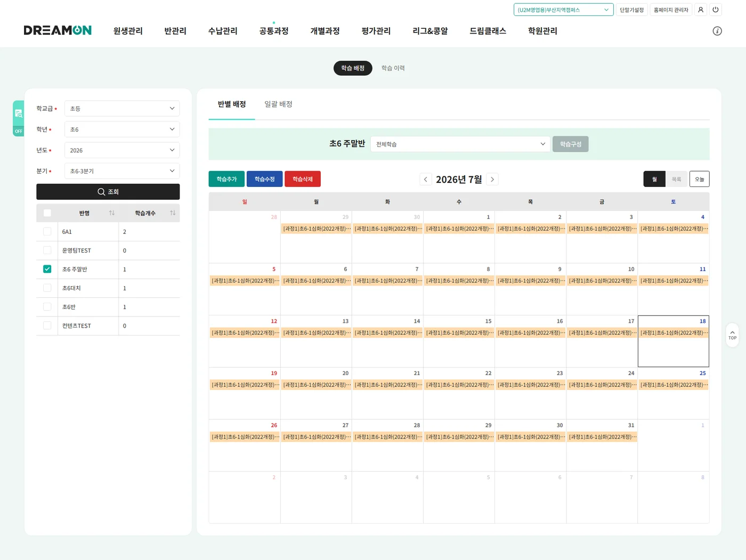Screen dimensions: 746x560
Task: Click the 2026년 7월 calendar title
Action: click(x=459, y=180)
